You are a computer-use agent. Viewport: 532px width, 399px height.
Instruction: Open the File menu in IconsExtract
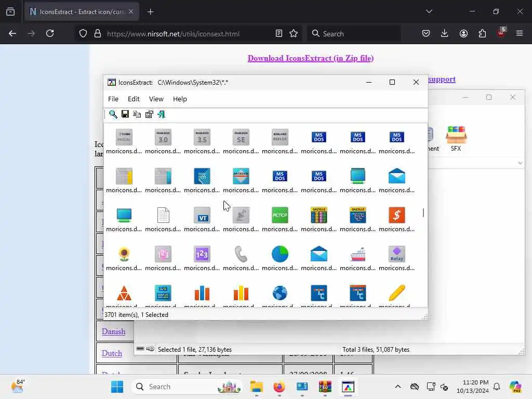pos(113,99)
